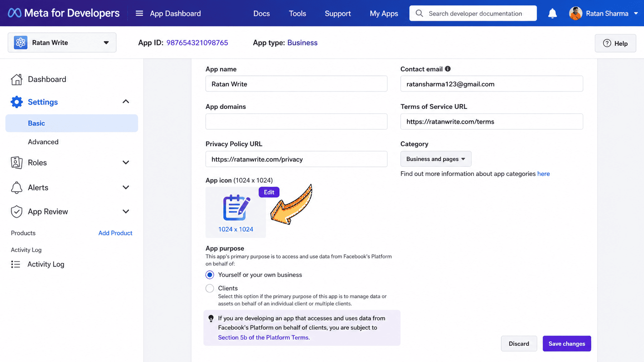Open Section 5b of the Platform Terms link
The image size is (644, 362).
(263, 337)
